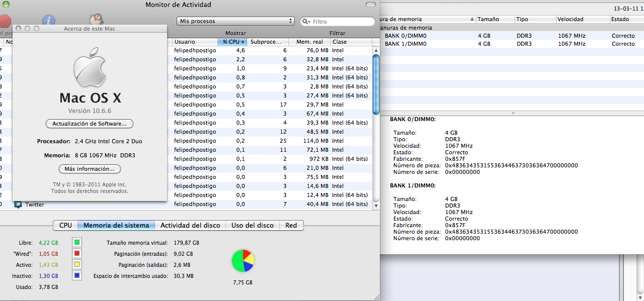Viewport: 644px width, 301px height.
Task: Click the Libre 4,22 GB memory value
Action: pyautogui.click(x=48, y=243)
